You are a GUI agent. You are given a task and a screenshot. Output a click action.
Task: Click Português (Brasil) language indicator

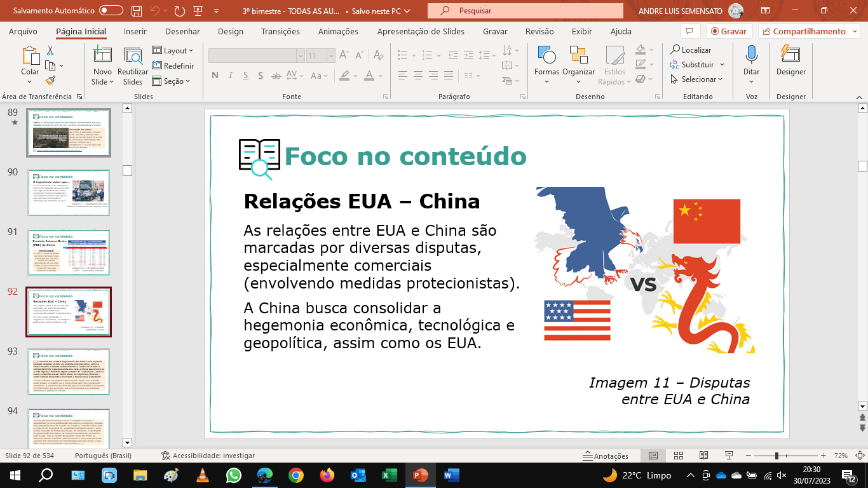103,456
